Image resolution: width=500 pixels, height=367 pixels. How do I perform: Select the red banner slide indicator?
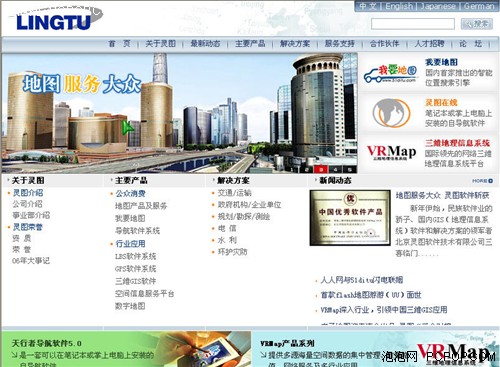point(321,169)
